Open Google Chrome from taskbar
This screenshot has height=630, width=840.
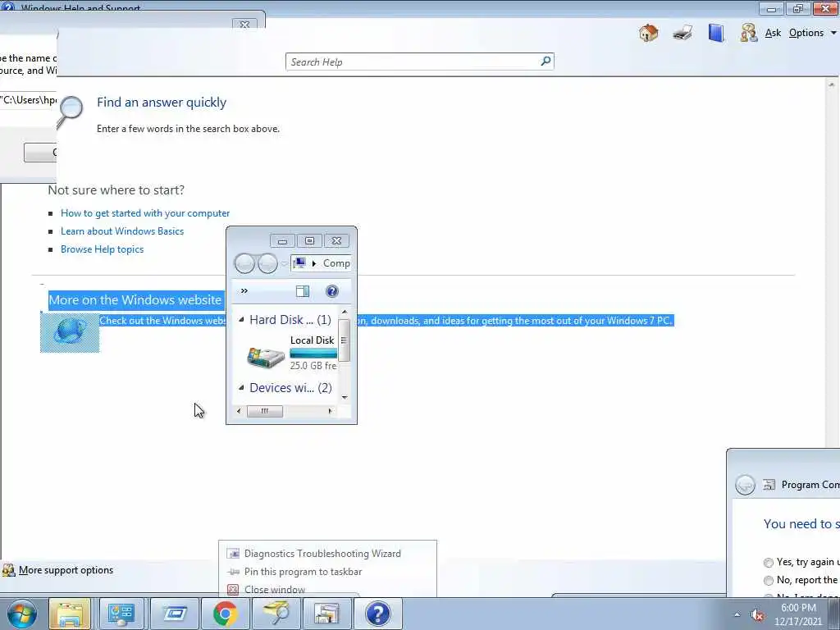coord(225,614)
